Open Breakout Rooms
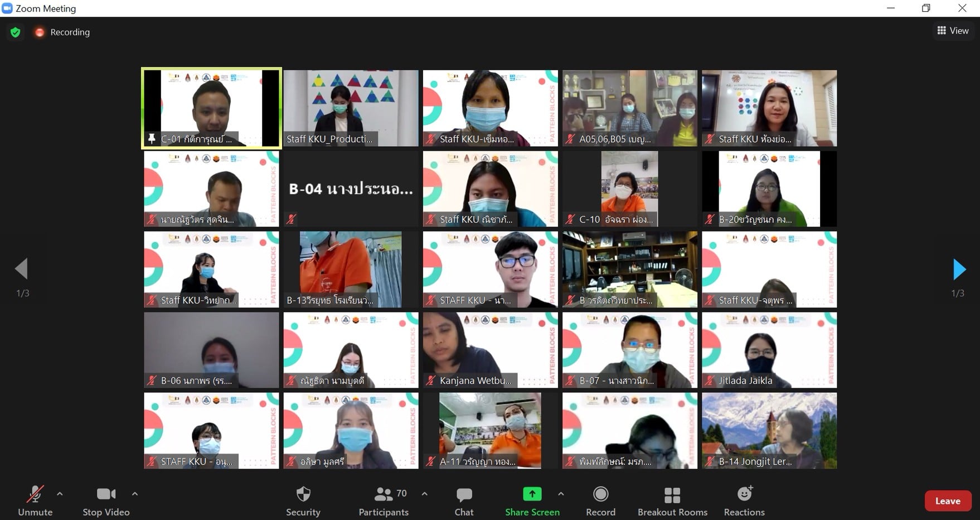 click(x=672, y=500)
